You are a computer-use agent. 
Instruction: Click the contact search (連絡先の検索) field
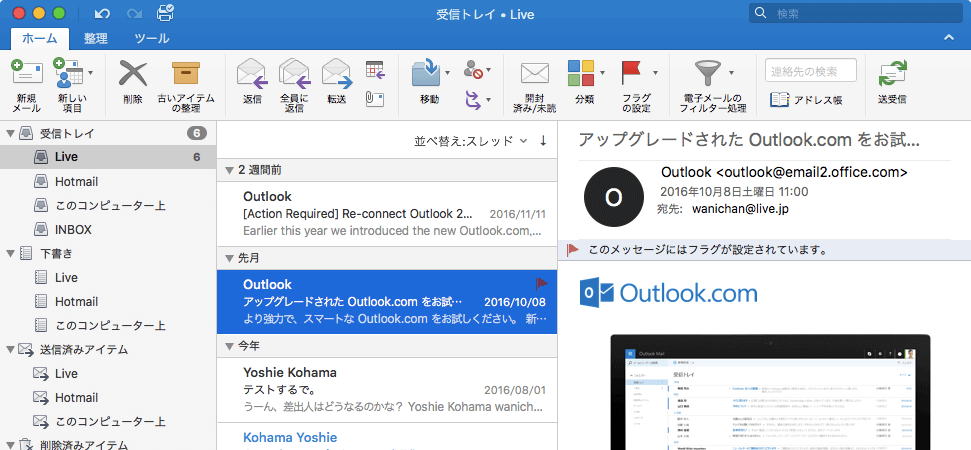(x=811, y=71)
